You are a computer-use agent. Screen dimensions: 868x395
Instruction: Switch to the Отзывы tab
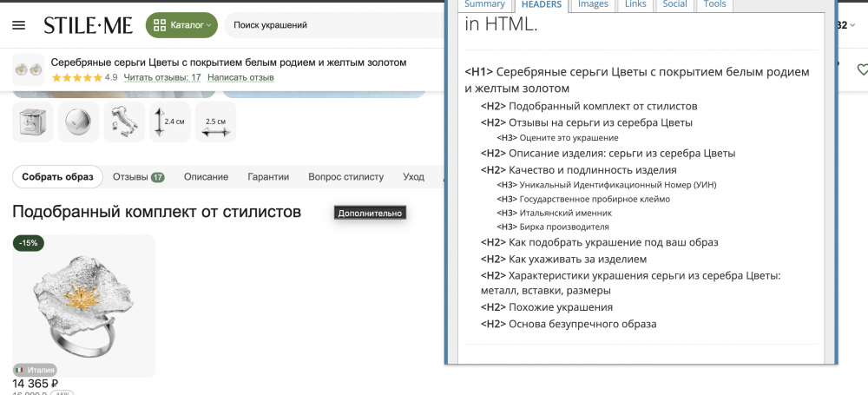tap(138, 177)
